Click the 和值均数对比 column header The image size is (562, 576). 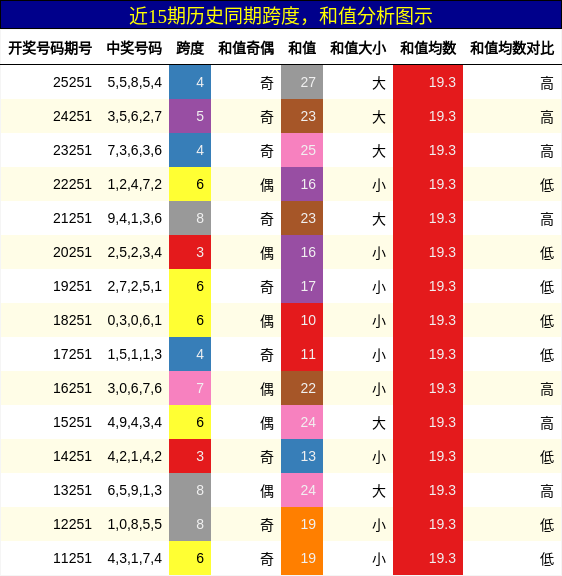512,48
